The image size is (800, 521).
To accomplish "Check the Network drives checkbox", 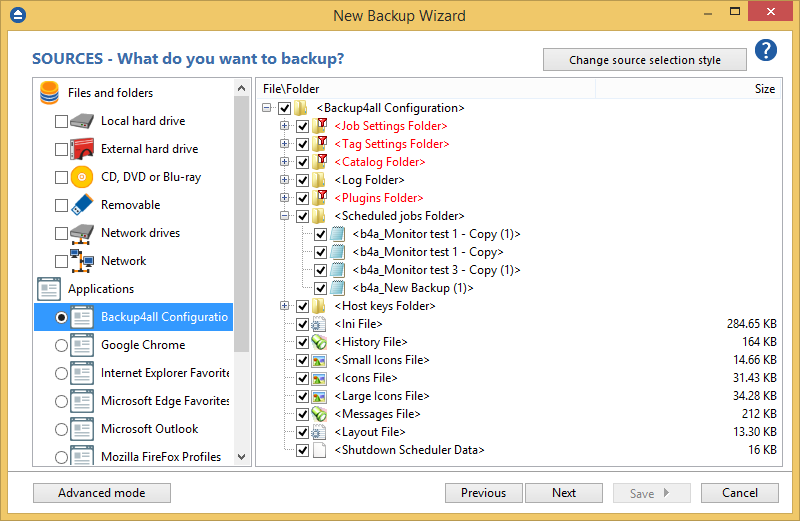I will pyautogui.click(x=61, y=233).
